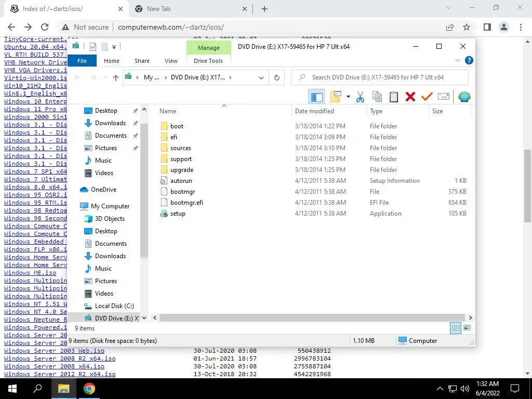532x399 pixels.
Task: Click the Paste clipboard icon in the toolbar
Action: click(394, 97)
